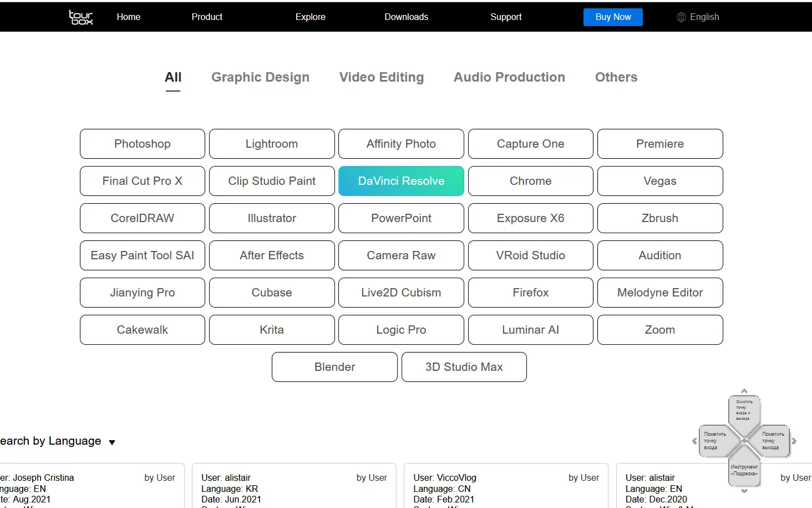
Task: Click the top D-pad segment 'Очистить точку входа и выхода'
Action: [x=744, y=410]
